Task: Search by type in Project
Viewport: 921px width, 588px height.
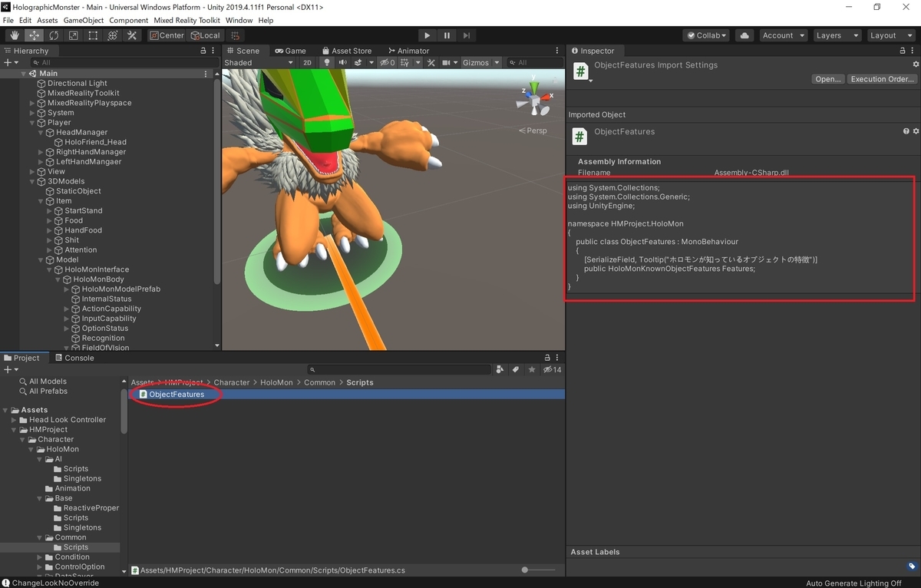Action: click(x=500, y=369)
